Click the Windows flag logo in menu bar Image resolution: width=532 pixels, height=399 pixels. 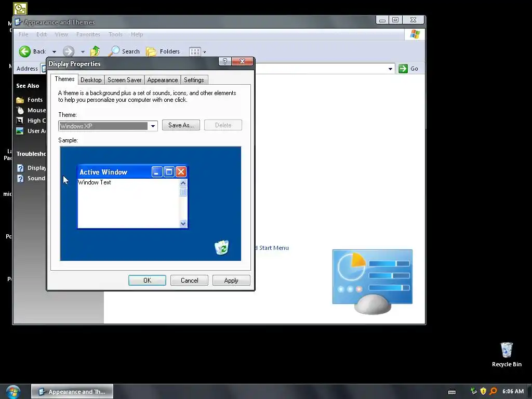(x=415, y=34)
